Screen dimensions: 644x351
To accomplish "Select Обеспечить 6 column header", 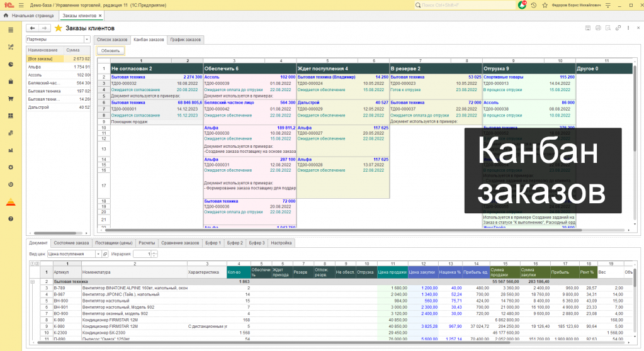I will [250, 69].
